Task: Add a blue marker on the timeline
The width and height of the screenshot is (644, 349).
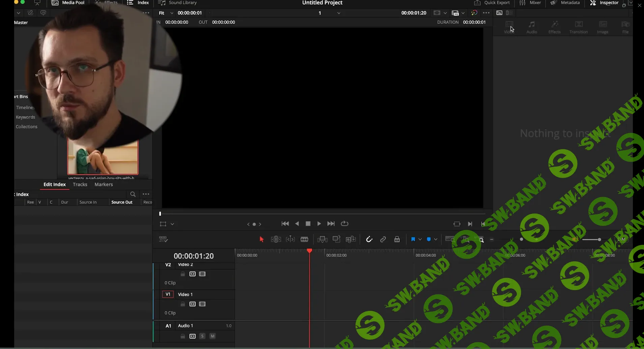Action: (429, 239)
